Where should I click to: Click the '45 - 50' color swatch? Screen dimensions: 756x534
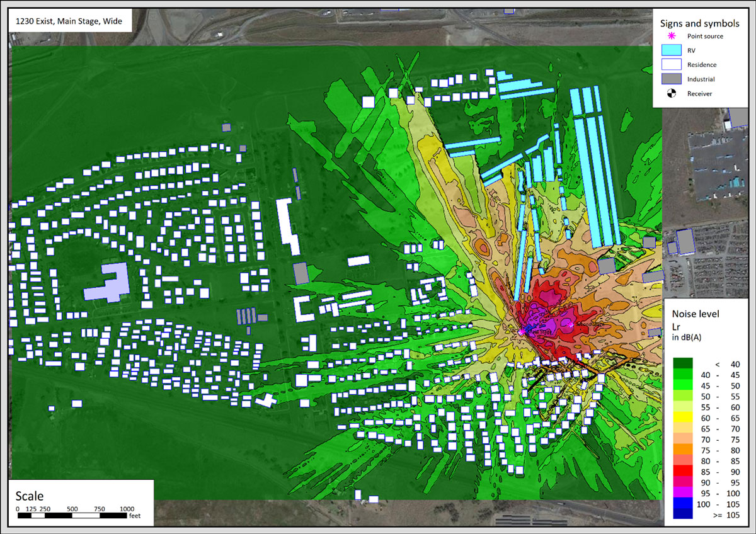coord(682,384)
